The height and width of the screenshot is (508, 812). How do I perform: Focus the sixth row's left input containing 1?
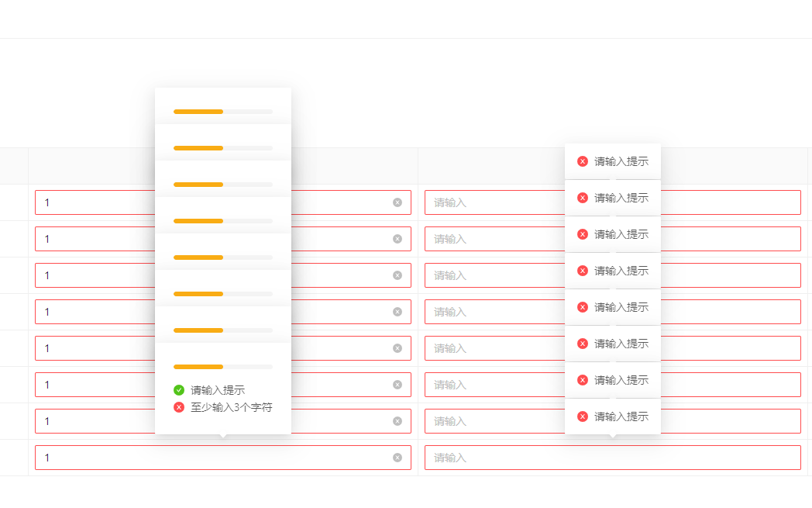click(223, 385)
